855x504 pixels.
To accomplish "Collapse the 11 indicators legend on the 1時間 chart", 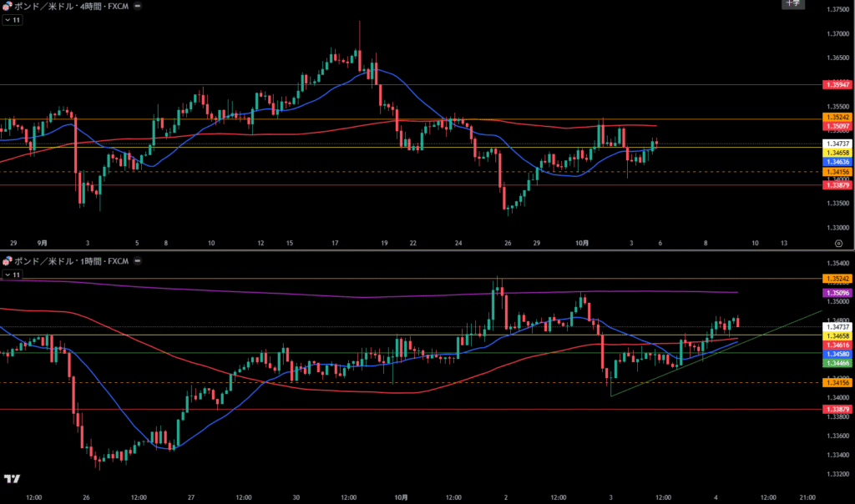I will tap(7, 274).
